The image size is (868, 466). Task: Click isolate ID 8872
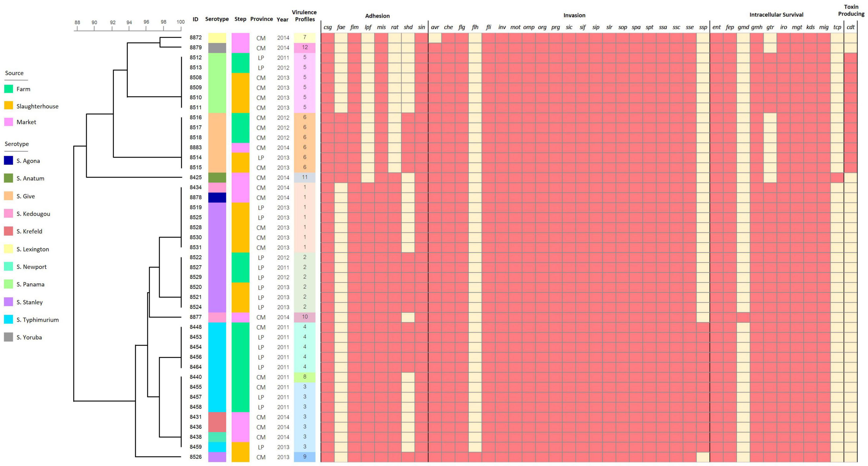pos(195,38)
